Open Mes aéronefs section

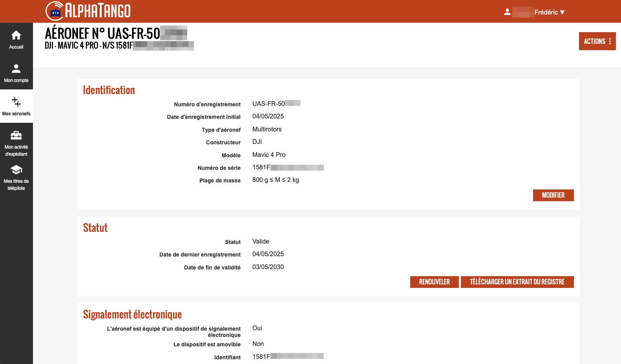[16, 106]
